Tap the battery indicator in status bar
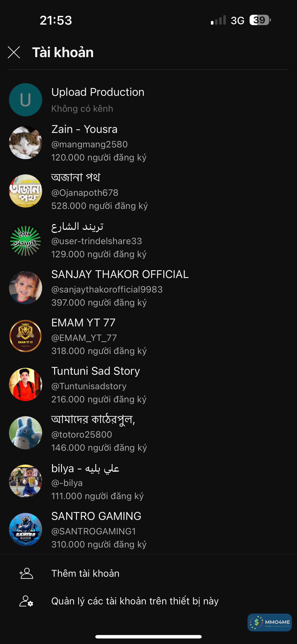 click(260, 20)
